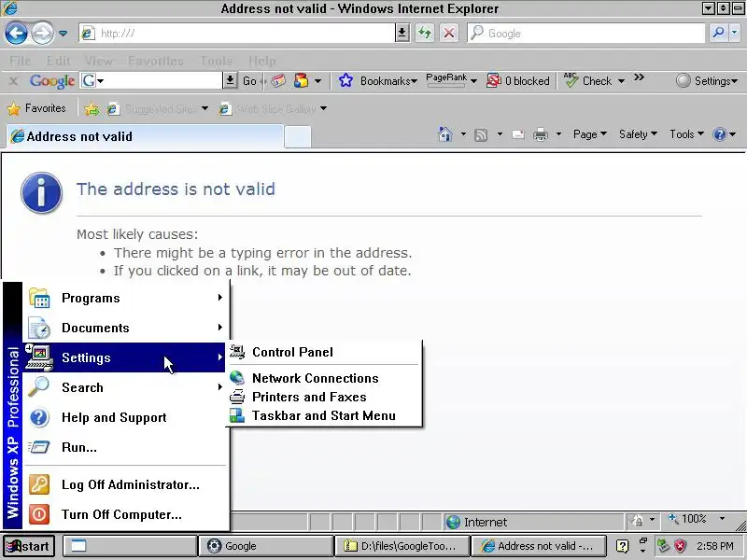Image resolution: width=747 pixels, height=560 pixels.
Task: Select the Address not valid tab
Action: [145, 136]
